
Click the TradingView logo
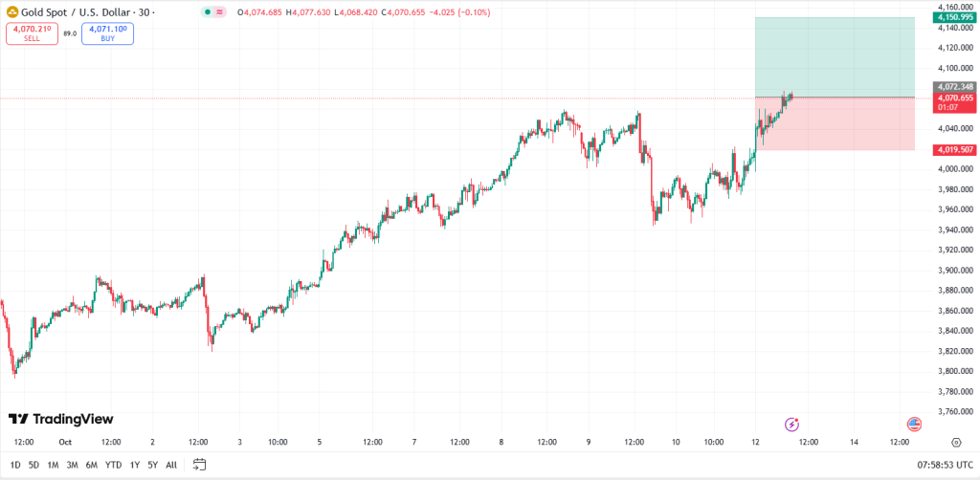(61, 419)
